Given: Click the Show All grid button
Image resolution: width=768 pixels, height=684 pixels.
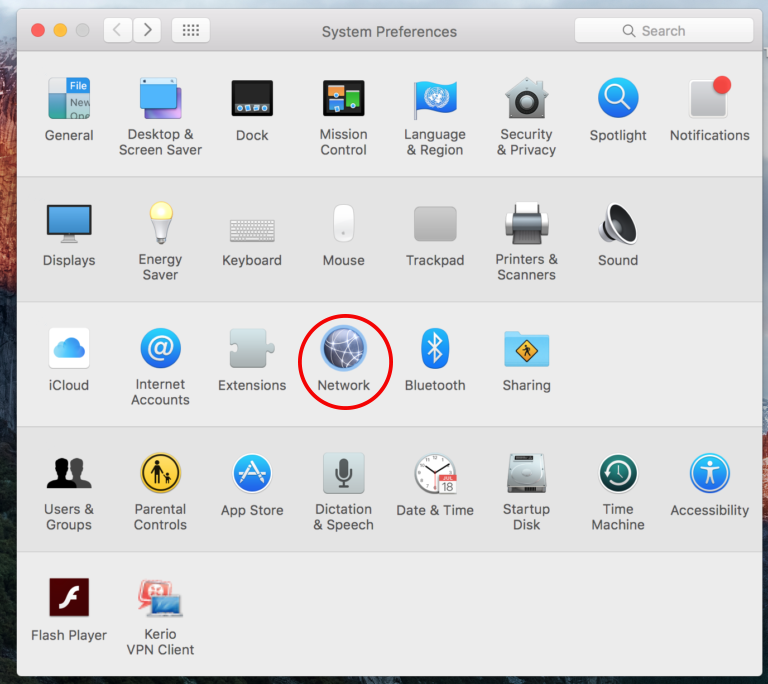Looking at the screenshot, I should pyautogui.click(x=191, y=30).
